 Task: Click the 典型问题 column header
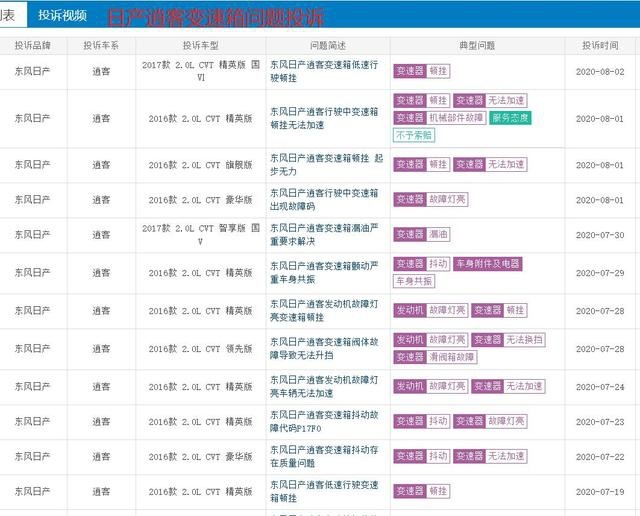477,45
